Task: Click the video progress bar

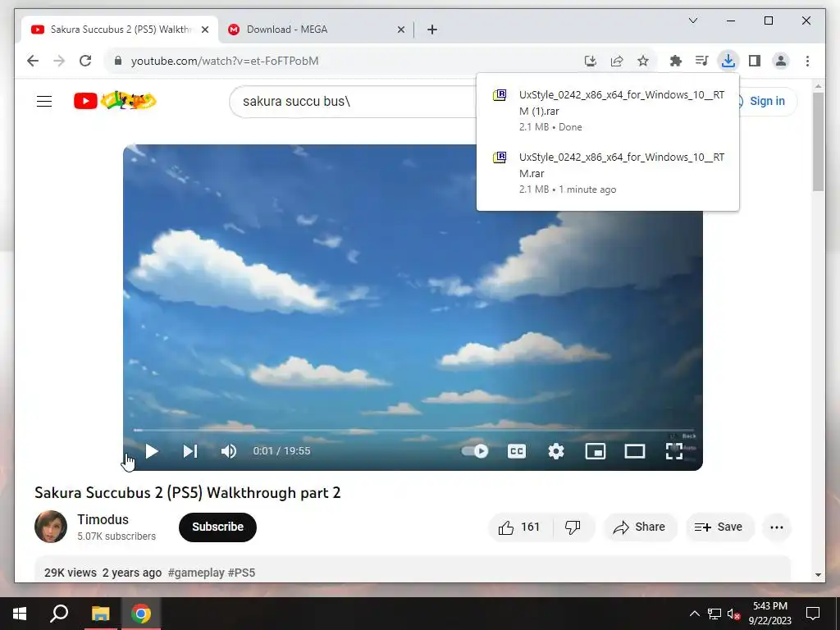Action: point(413,430)
